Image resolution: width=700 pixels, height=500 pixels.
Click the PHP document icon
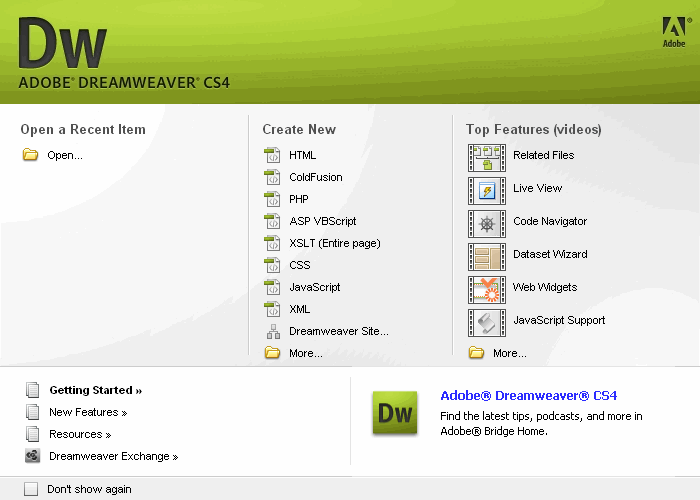tap(272, 199)
